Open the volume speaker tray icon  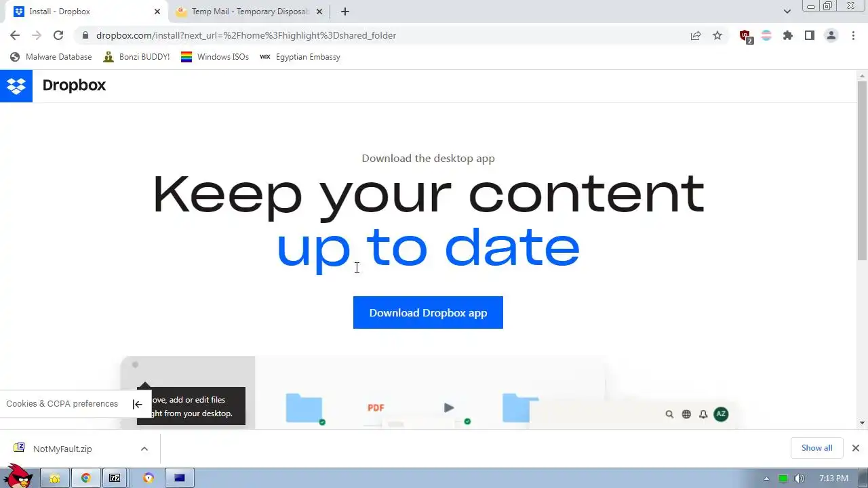800,479
